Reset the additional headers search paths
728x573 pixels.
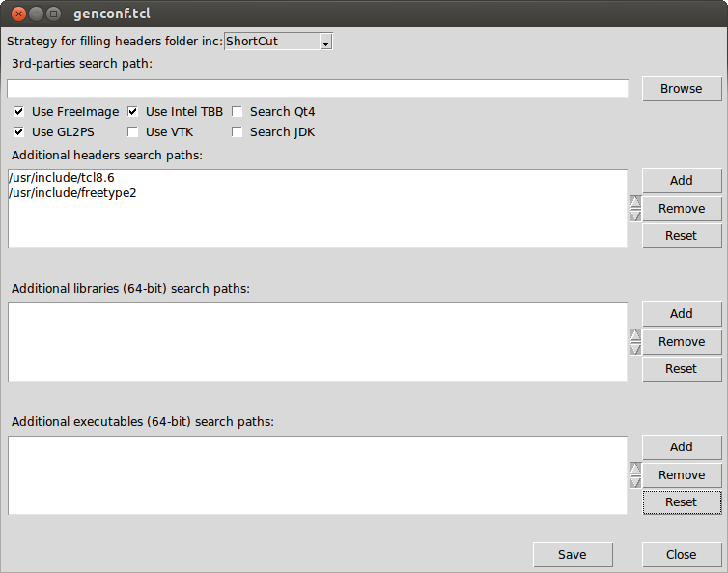coord(681,235)
